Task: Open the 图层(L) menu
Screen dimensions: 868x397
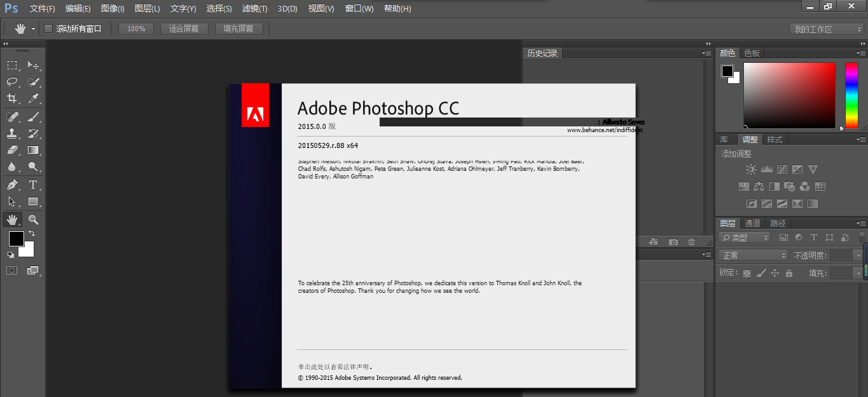Action: (148, 9)
